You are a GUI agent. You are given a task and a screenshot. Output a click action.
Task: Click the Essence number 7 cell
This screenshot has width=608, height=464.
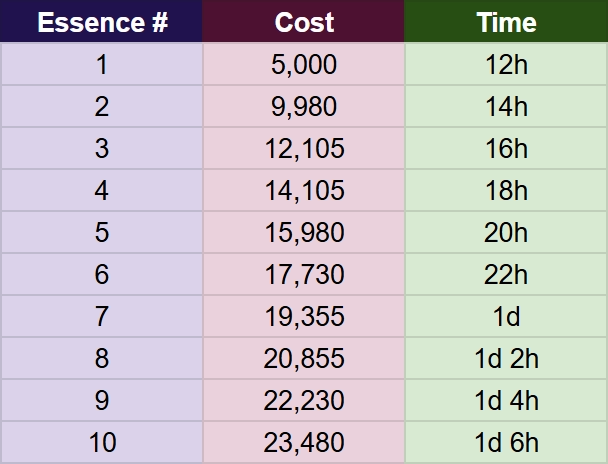coord(102,316)
